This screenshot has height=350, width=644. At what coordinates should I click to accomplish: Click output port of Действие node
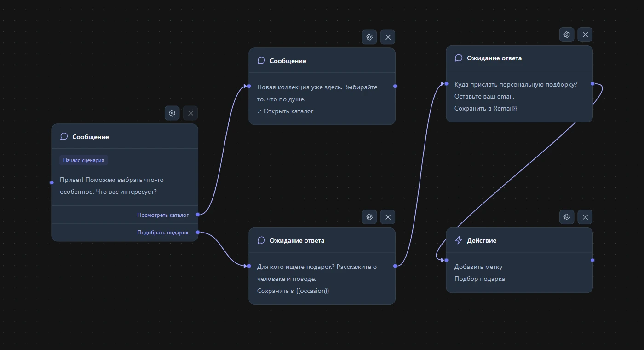592,260
